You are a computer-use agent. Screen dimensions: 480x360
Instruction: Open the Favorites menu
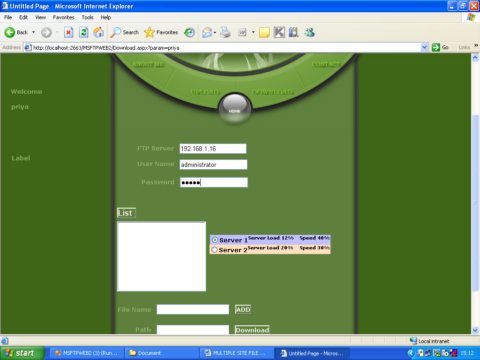point(63,17)
